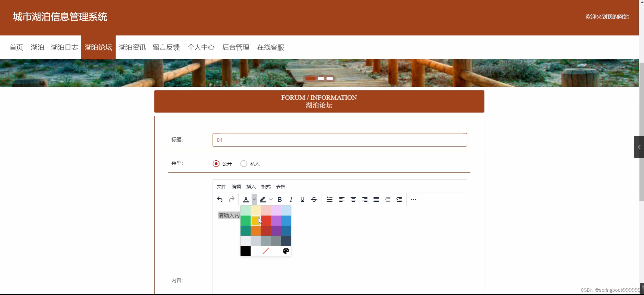The image size is (644, 295).
Task: Open the custom color palette icon
Action: click(286, 251)
